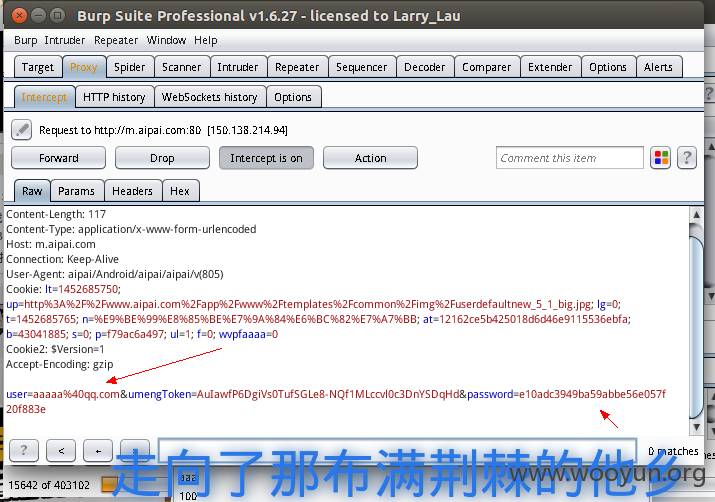Click the 'Content-Length: 117' header line

56,214
